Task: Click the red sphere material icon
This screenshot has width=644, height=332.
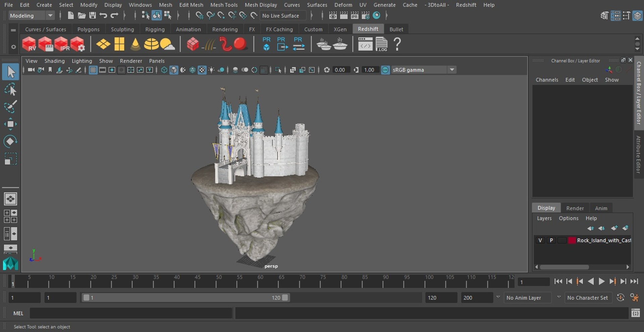Action: click(240, 44)
